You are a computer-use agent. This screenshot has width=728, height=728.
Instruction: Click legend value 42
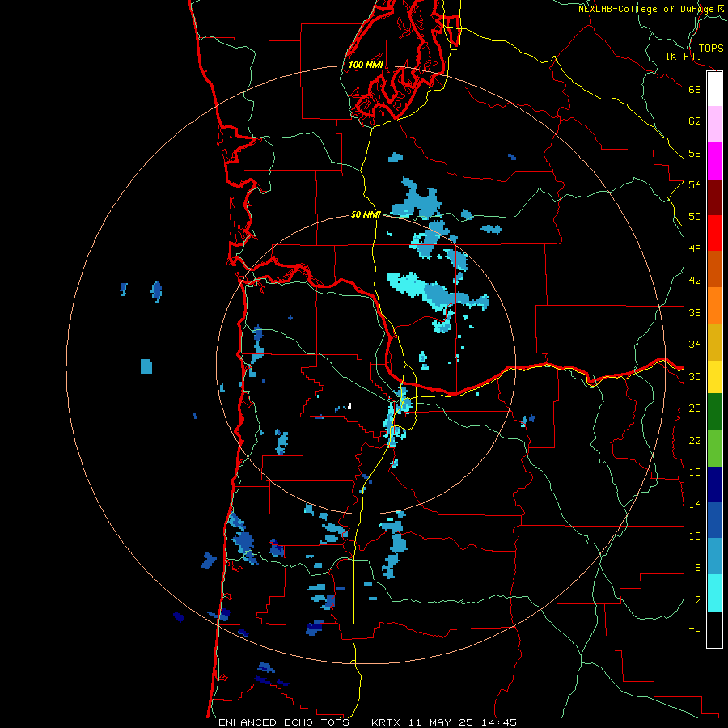coord(695,281)
